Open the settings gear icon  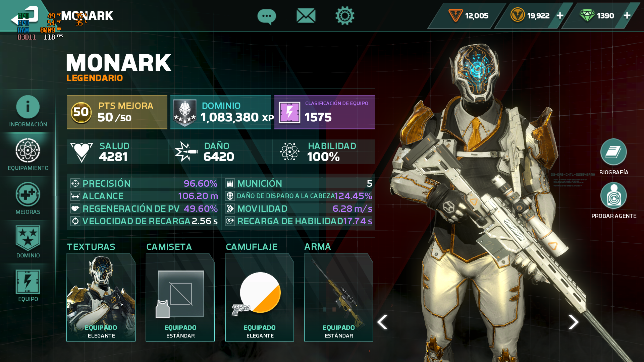coord(345,15)
